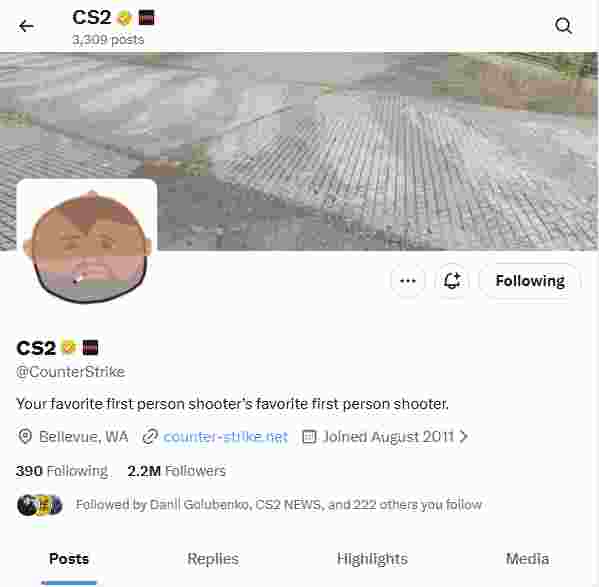View the 2.2M Followers list

pyautogui.click(x=176, y=471)
